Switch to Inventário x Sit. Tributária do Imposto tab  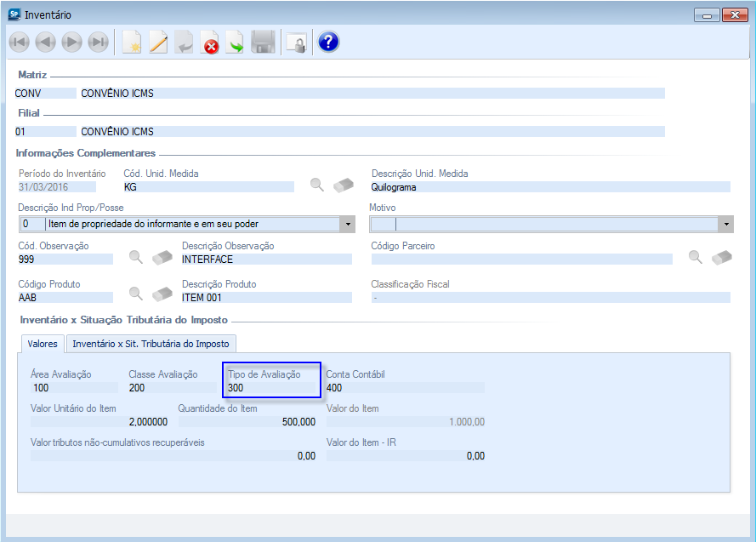pos(151,343)
